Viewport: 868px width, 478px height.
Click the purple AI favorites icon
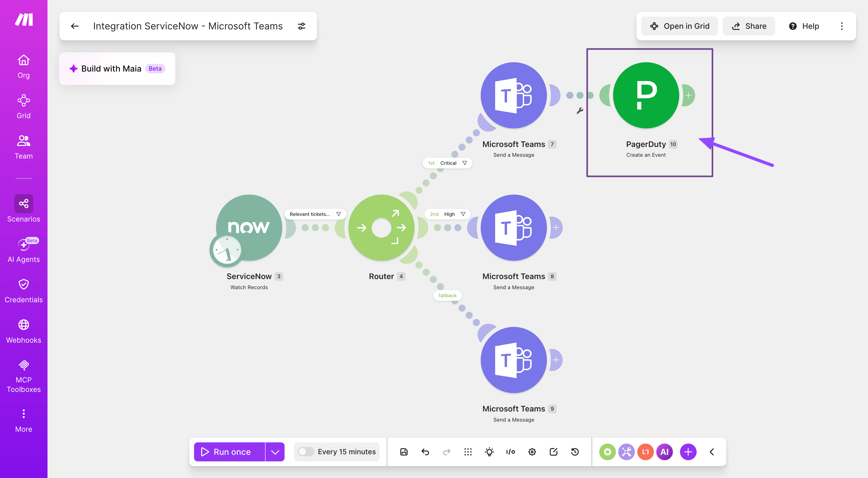tap(664, 452)
